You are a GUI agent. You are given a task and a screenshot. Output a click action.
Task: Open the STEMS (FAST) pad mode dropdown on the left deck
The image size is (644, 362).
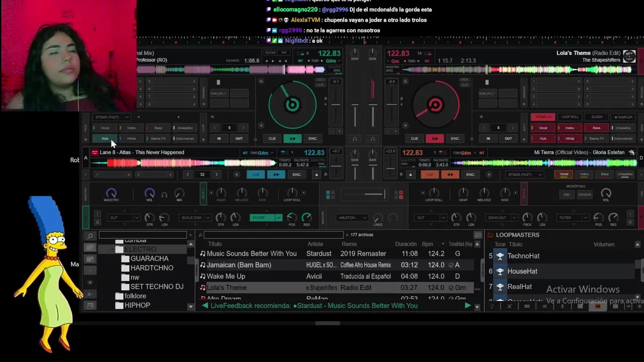point(112,117)
